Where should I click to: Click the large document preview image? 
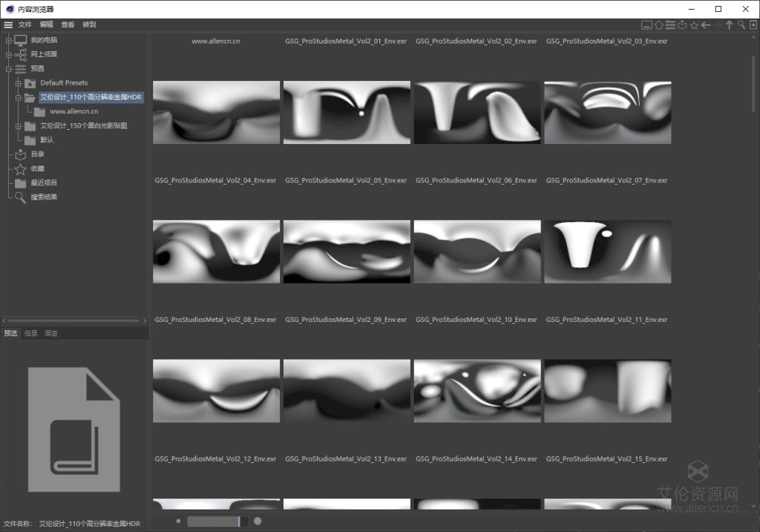[73, 430]
